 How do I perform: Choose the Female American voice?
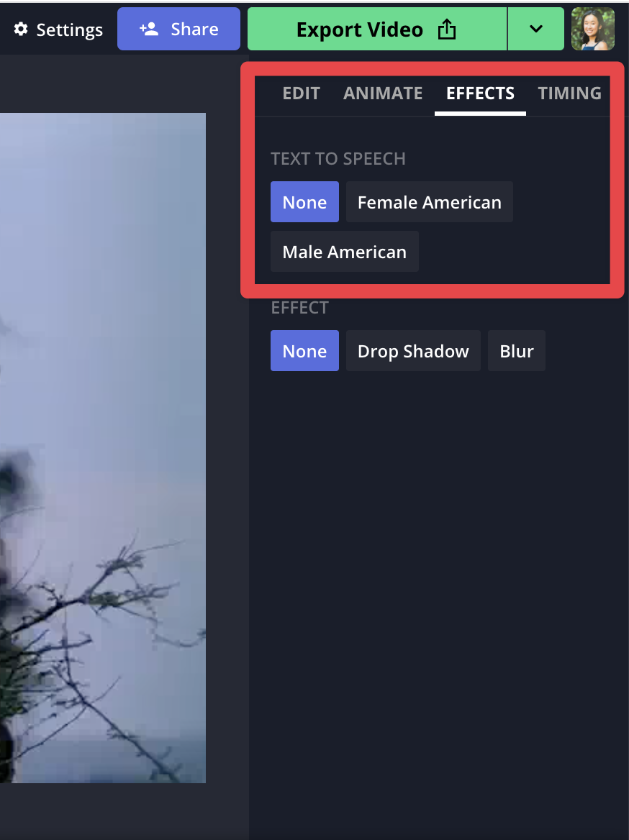pos(430,202)
